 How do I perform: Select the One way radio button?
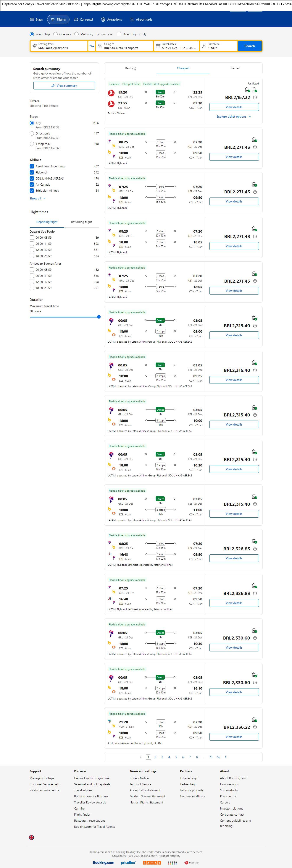click(x=56, y=34)
